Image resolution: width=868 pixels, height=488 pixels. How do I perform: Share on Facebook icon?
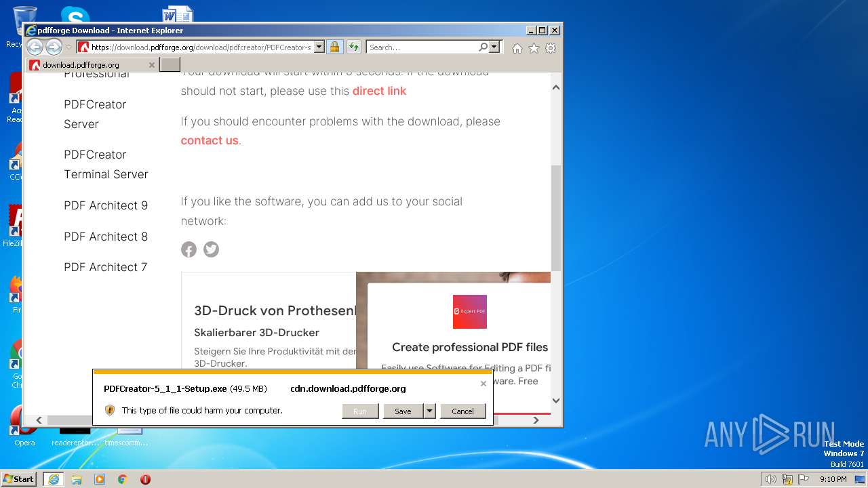tap(189, 249)
